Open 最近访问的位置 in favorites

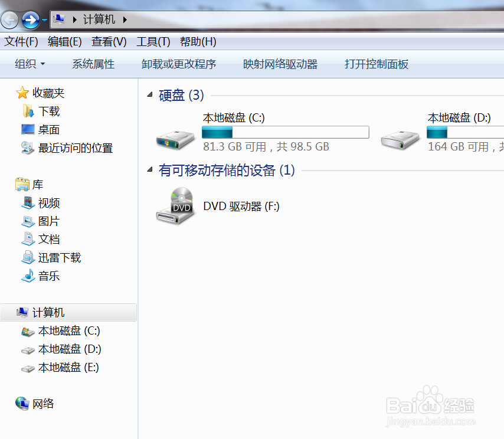point(76,148)
